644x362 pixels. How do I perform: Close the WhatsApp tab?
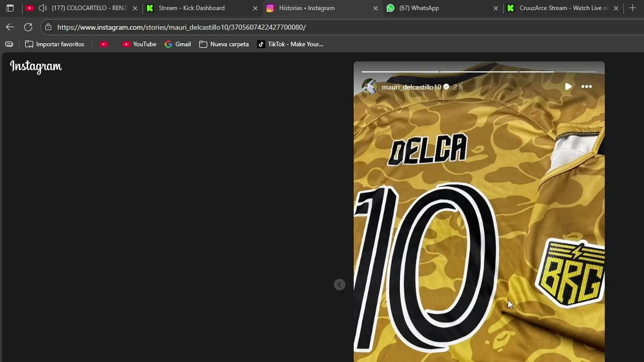click(x=496, y=8)
